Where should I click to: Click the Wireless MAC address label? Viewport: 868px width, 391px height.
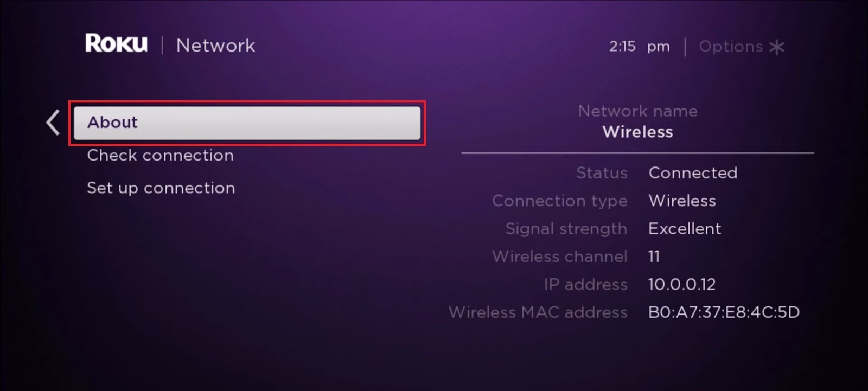coord(538,312)
